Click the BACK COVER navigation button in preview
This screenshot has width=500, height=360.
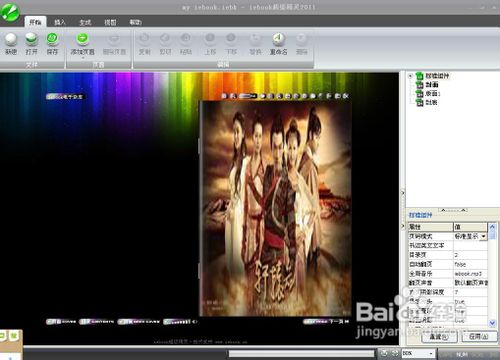(139, 322)
